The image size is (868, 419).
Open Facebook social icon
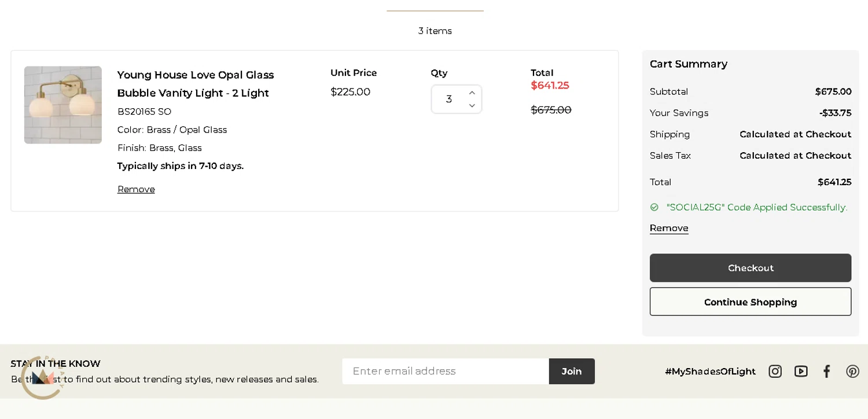[826, 372]
